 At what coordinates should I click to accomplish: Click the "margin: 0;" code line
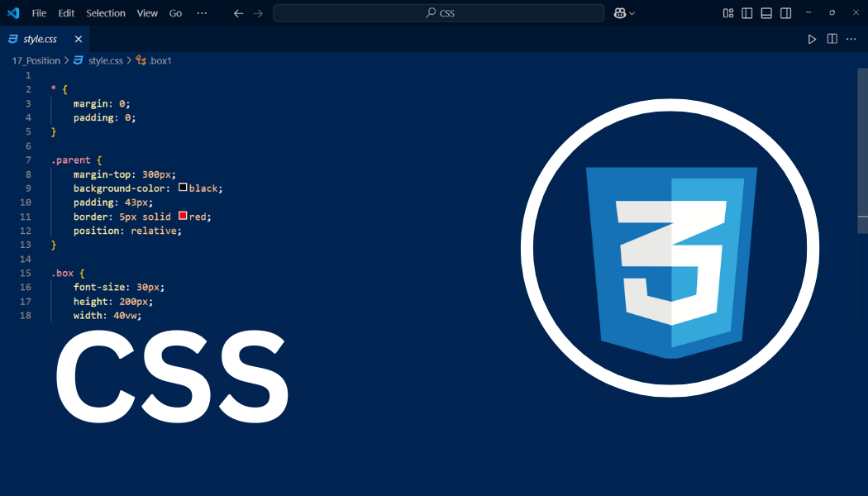(x=102, y=103)
